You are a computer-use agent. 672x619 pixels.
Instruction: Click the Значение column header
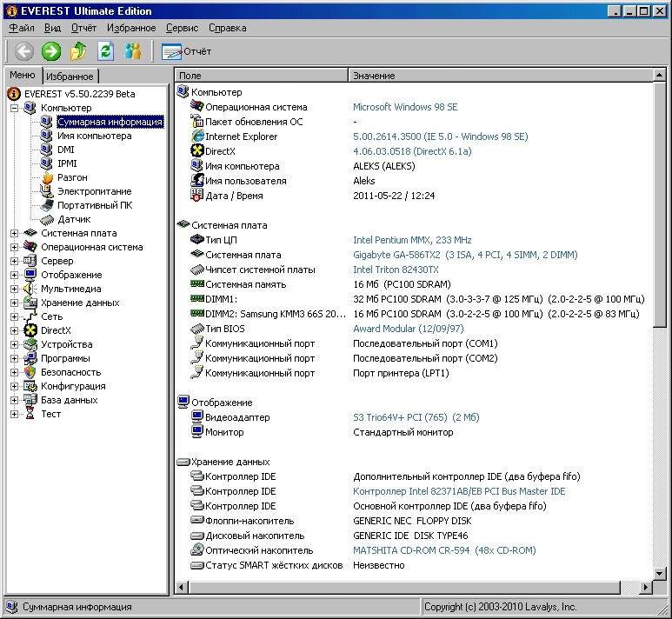(x=501, y=76)
